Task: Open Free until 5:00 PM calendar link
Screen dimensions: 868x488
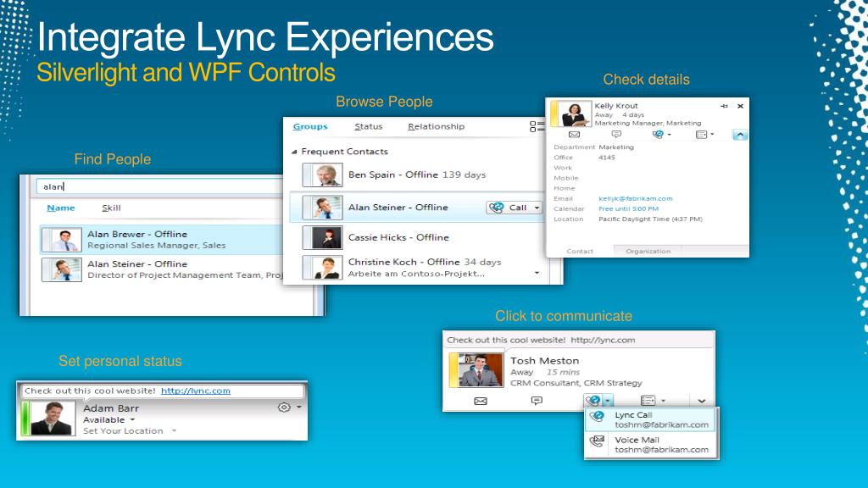Action: tap(628, 208)
